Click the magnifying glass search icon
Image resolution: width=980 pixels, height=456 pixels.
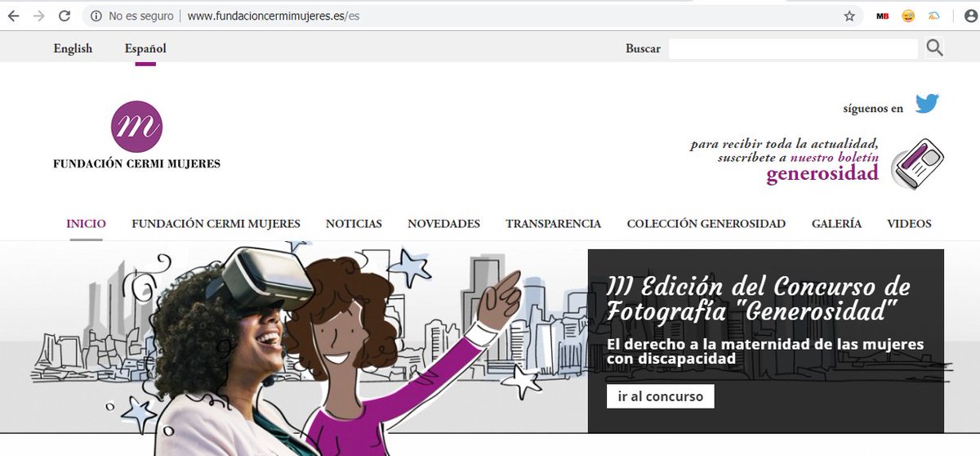935,48
